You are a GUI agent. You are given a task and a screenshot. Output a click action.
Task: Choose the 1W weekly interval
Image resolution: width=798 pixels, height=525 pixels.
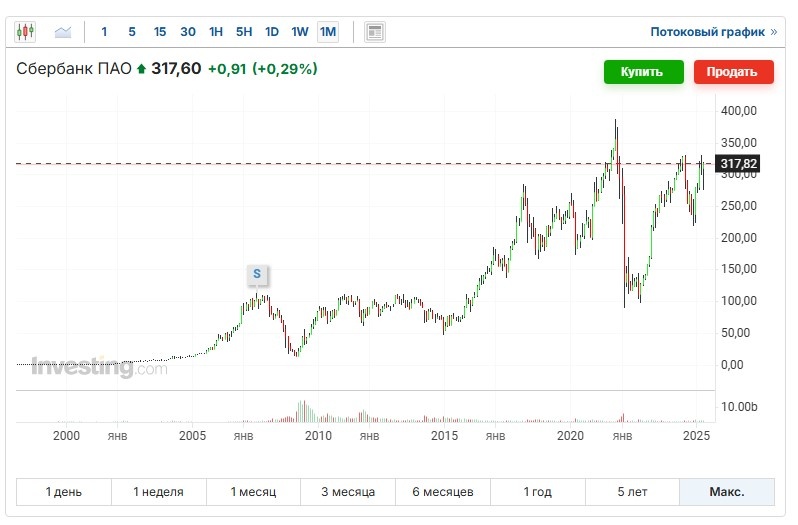pos(300,32)
